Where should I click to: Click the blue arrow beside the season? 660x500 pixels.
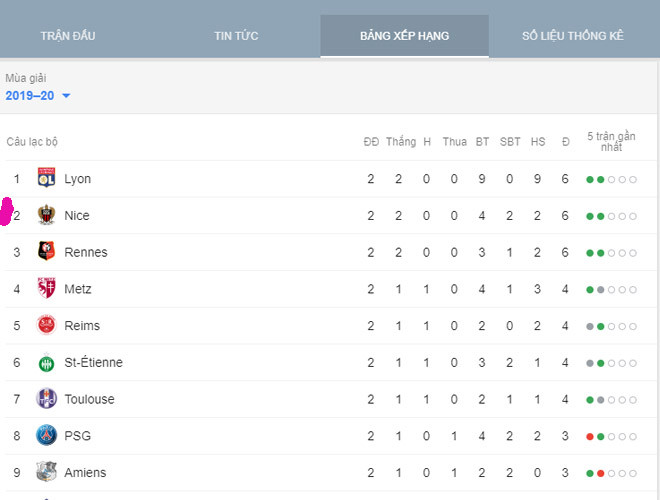(66, 96)
